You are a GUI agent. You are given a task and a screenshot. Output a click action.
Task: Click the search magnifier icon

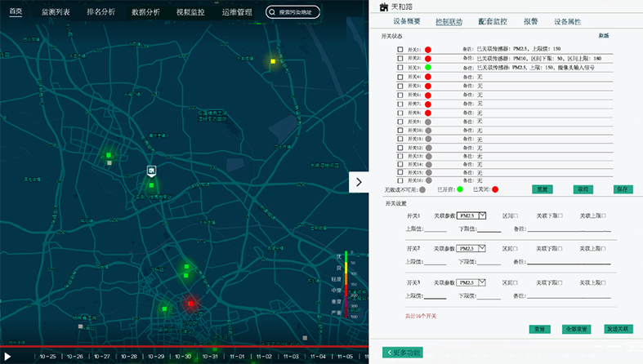point(273,12)
